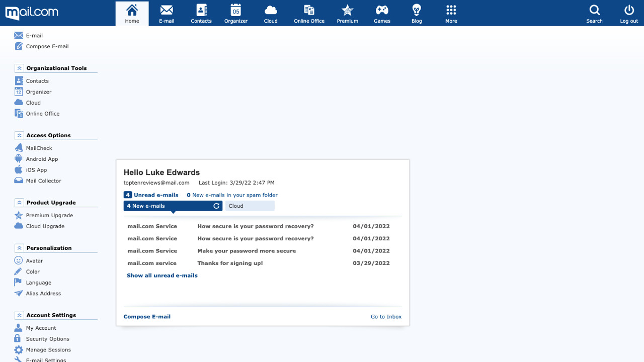Collapse the Product Upgrade section
The image size is (644, 362).
[x=19, y=203]
